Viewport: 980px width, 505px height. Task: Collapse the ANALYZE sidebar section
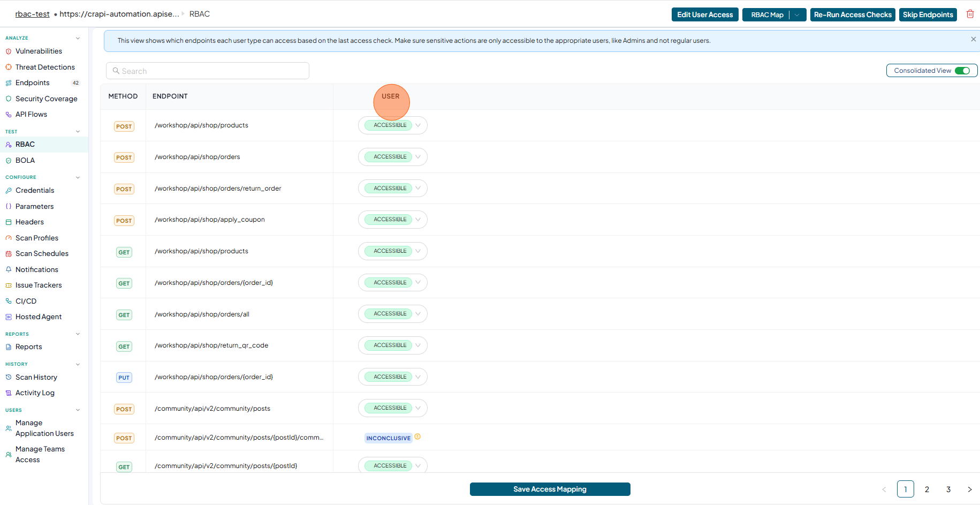78,38
